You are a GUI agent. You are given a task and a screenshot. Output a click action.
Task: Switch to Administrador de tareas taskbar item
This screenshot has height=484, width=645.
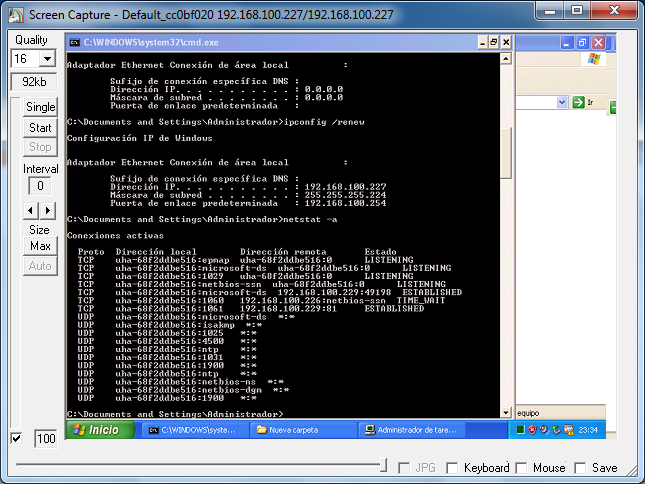click(408, 430)
